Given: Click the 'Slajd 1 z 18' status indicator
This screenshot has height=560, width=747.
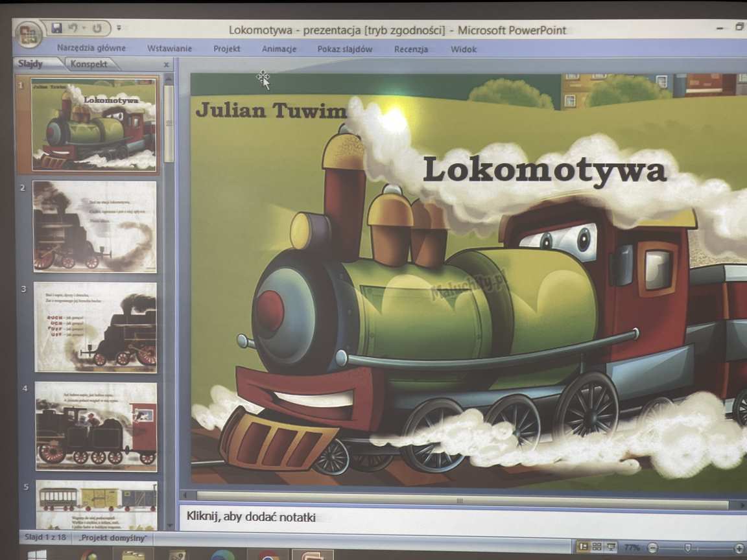Looking at the screenshot, I should [x=45, y=537].
